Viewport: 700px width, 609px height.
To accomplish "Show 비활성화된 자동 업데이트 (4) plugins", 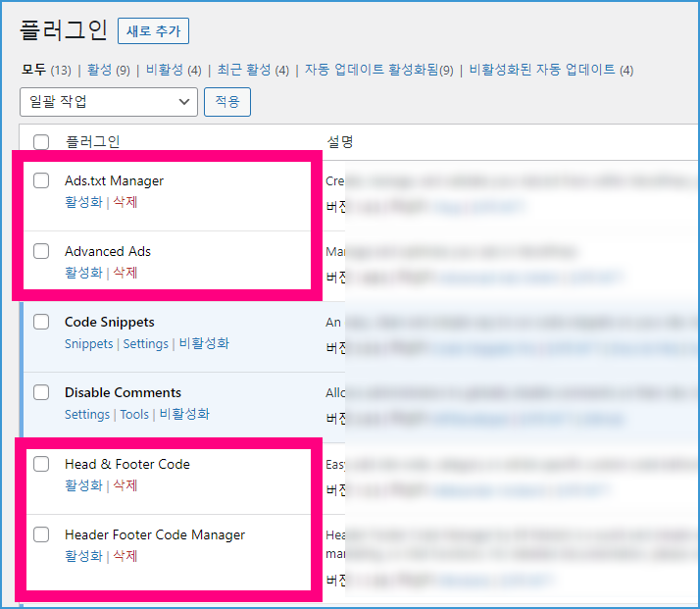I will 551,70.
